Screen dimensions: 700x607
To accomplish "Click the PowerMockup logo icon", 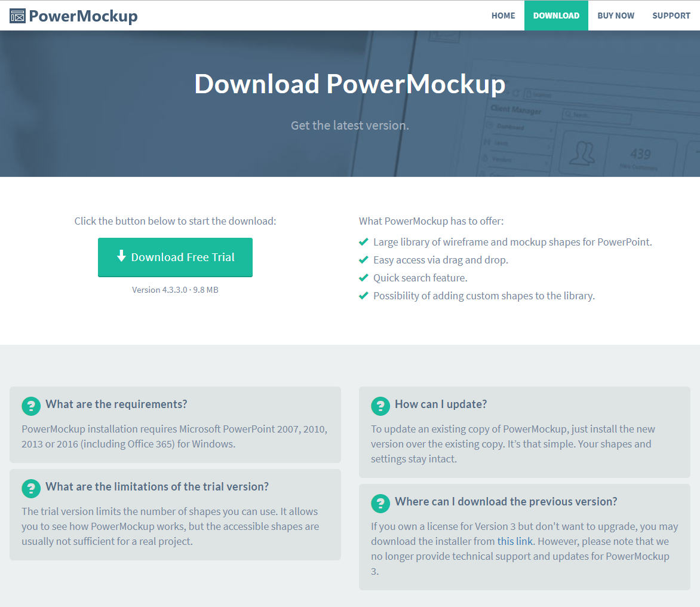I will click(x=17, y=16).
